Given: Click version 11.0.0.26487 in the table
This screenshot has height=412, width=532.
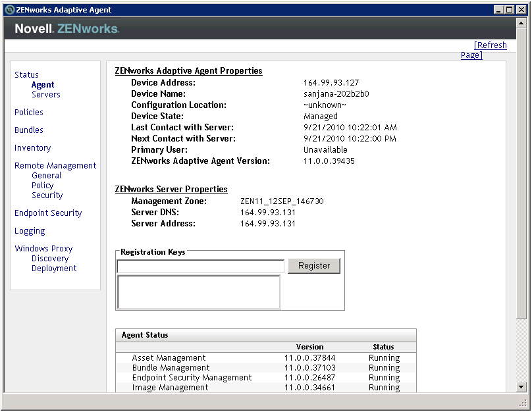Looking at the screenshot, I should coord(309,377).
